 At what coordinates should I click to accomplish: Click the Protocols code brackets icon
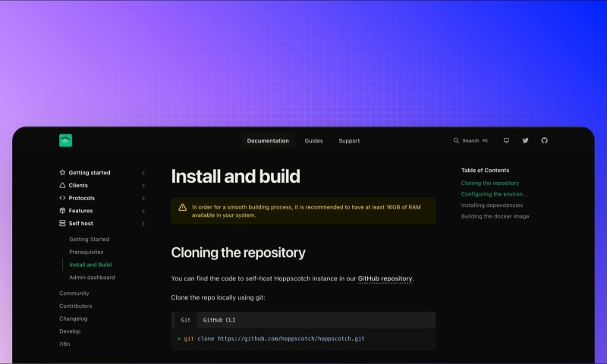pyautogui.click(x=62, y=198)
